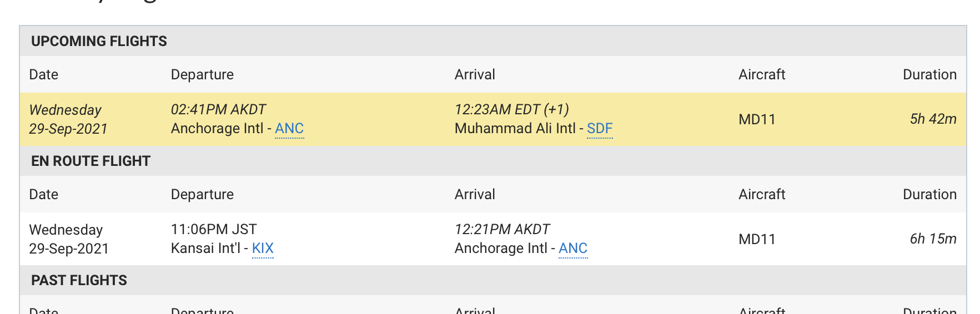Click the 02:41PM AKDT departure time
Image resolution: width=980 pixels, height=314 pixels.
click(x=218, y=110)
